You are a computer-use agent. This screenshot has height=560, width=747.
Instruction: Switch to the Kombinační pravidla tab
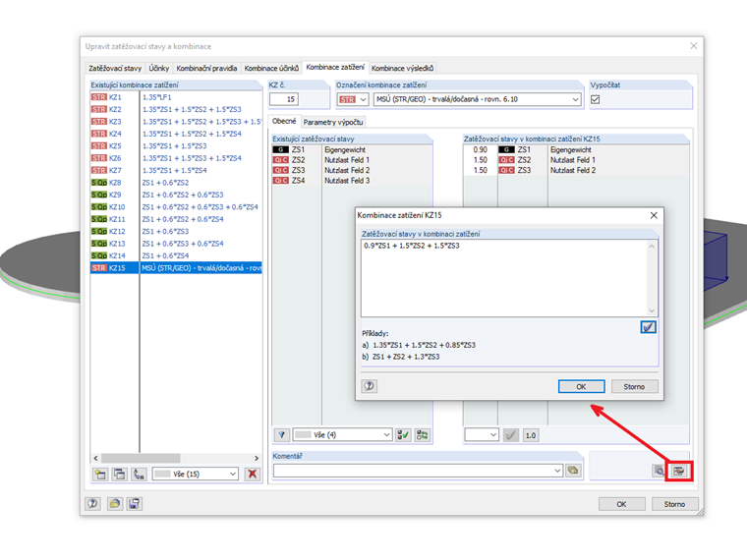pyautogui.click(x=206, y=68)
